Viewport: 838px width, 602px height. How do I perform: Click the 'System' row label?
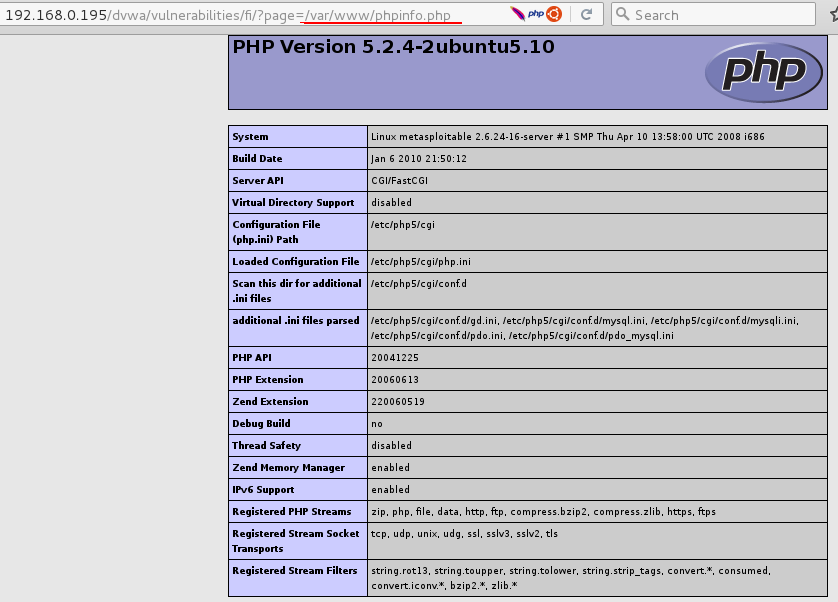[x=250, y=136]
